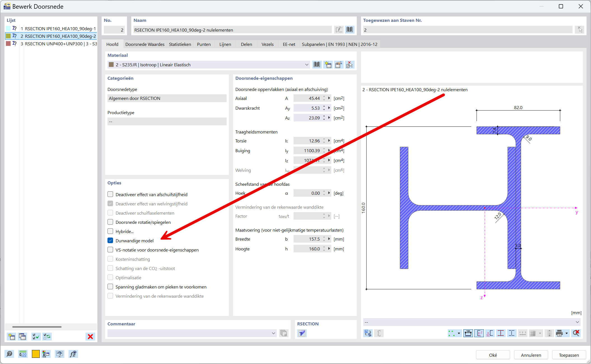Enable Deactiveer effect van afschuifstijfheid
Image resolution: width=591 pixels, height=364 pixels.
tap(110, 194)
